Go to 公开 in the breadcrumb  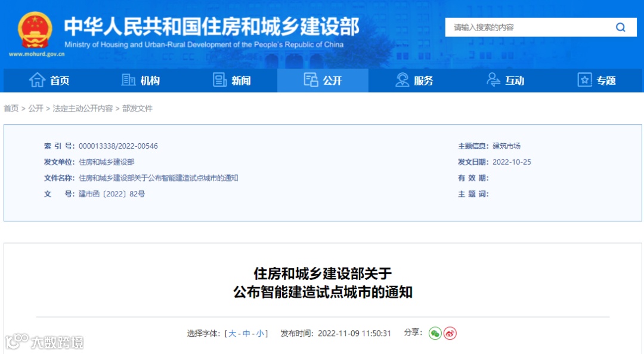tap(36, 108)
